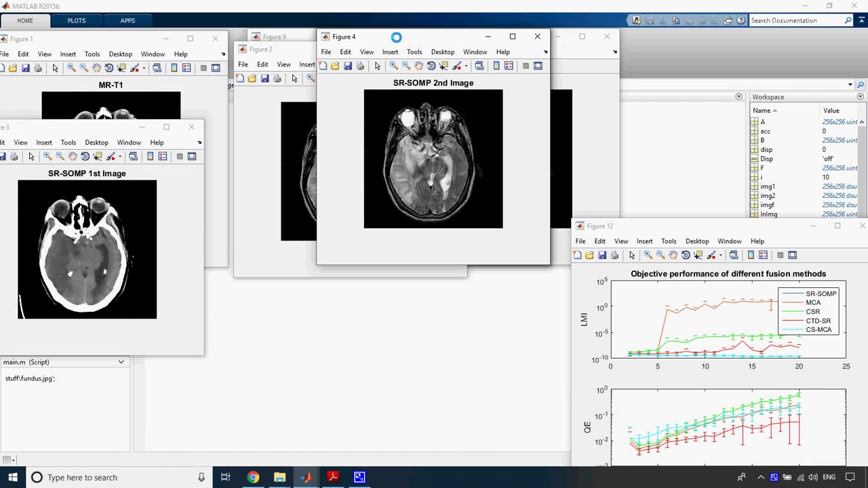Viewport: 868px width, 488px height.
Task: Select Pan hand tool in Figure 1
Action: (x=96, y=68)
